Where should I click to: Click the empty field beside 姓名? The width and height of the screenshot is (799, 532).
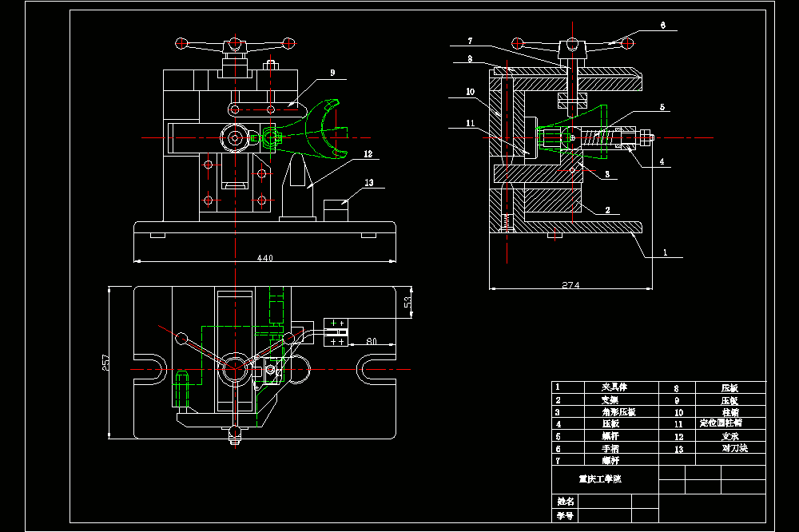tap(605, 501)
